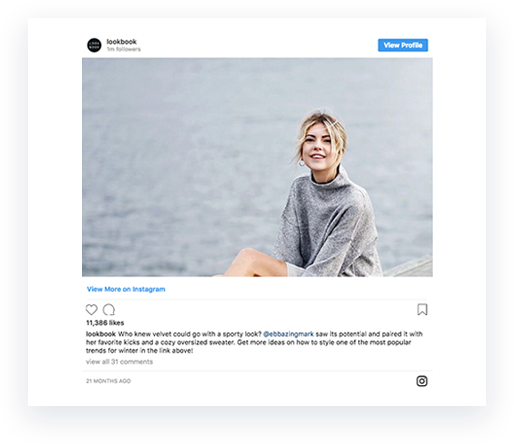Image resolution: width=514 pixels, height=444 pixels.
Task: Open comments via the speech bubble icon
Action: 109,310
